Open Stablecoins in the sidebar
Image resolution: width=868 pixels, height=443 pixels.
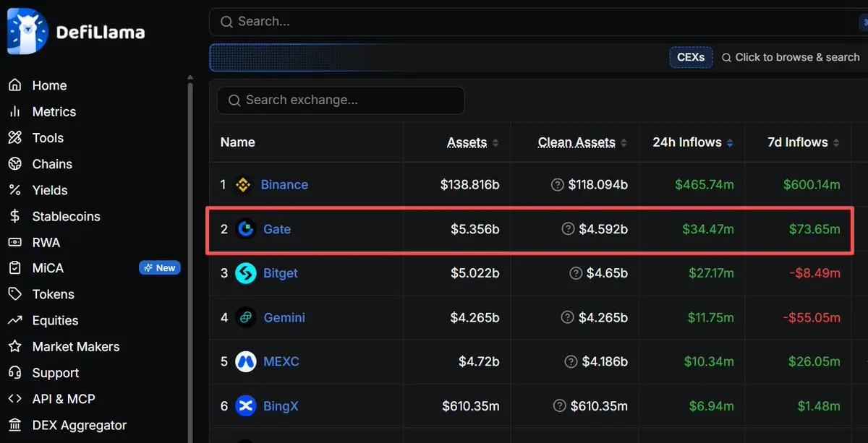tap(66, 216)
